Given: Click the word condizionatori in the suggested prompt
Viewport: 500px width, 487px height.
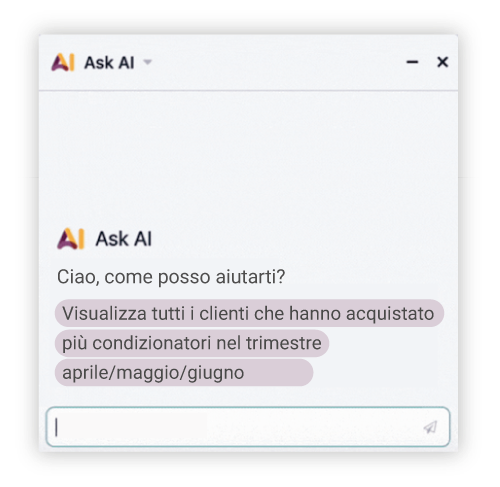Looking at the screenshot, I should 152,343.
